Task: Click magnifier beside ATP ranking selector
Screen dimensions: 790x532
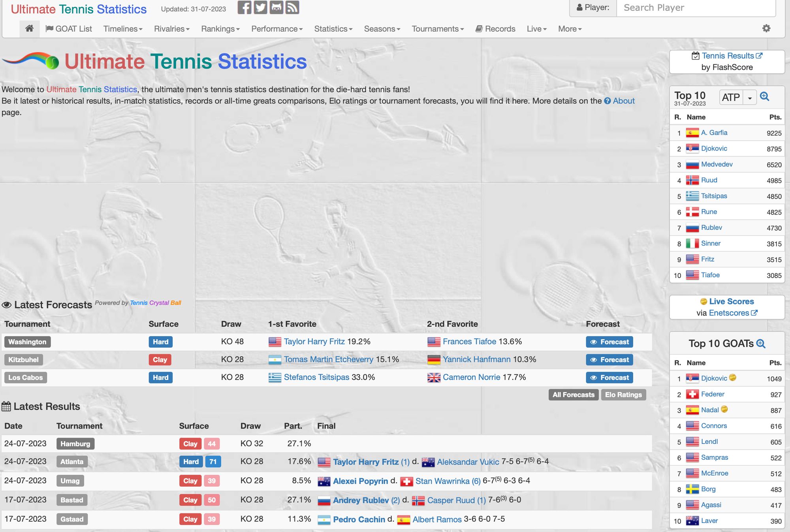Action: pos(765,97)
